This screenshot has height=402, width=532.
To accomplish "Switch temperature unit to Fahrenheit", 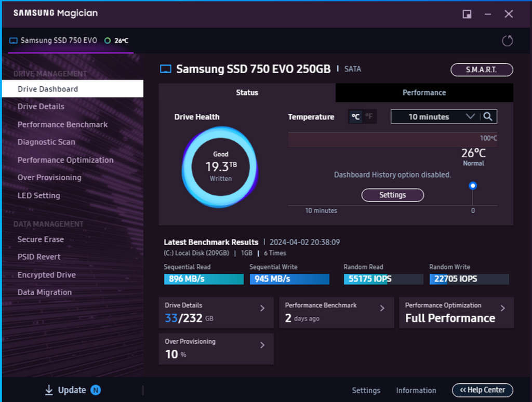I will point(369,117).
